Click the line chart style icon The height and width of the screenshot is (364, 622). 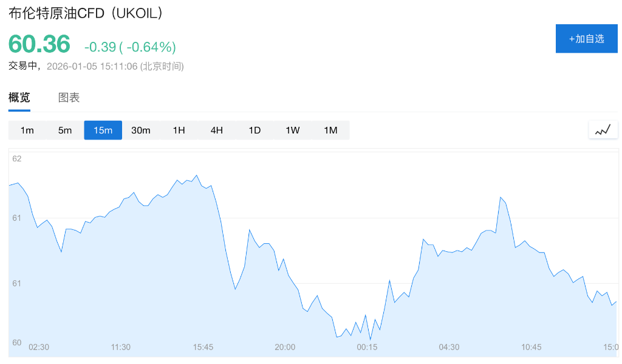click(x=603, y=130)
